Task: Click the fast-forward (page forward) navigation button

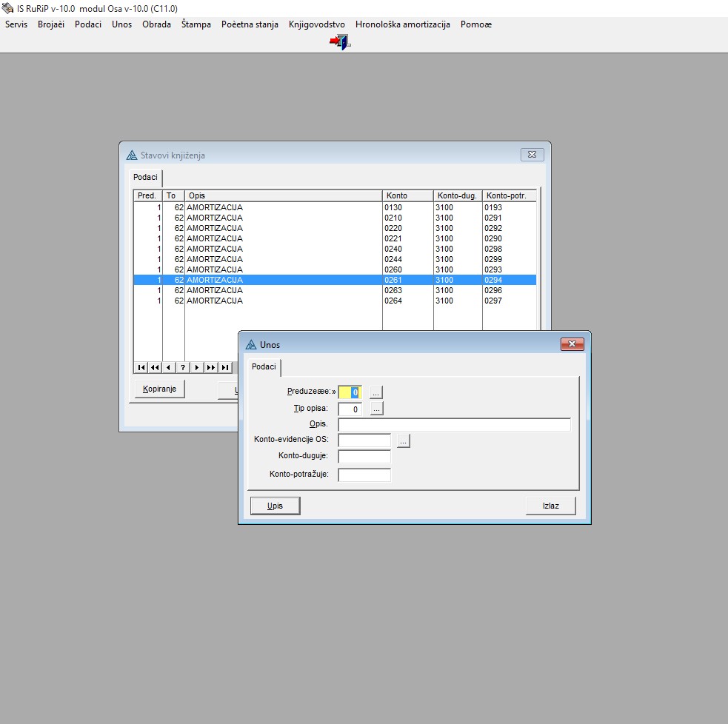Action: pos(211,367)
